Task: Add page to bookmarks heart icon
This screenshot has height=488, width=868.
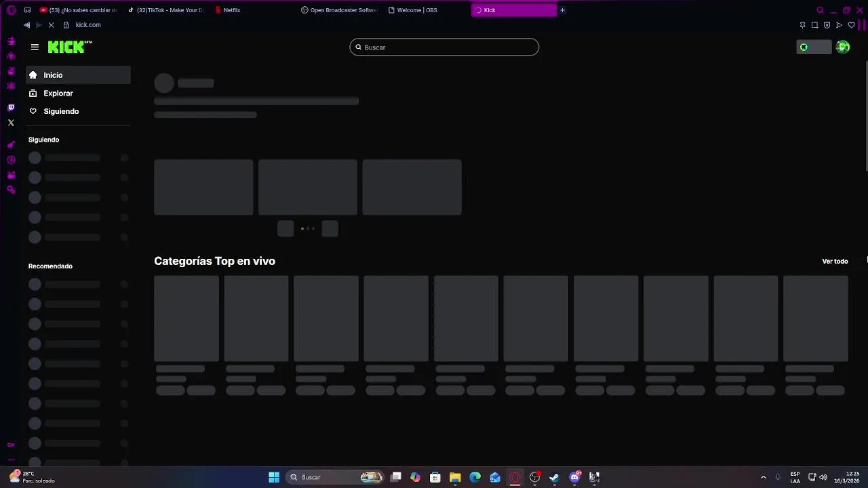Action: [851, 25]
